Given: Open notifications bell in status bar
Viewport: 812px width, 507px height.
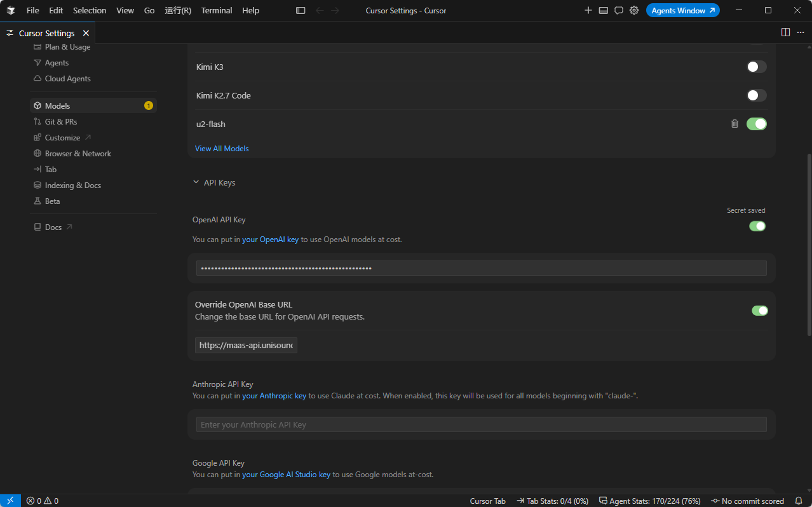Looking at the screenshot, I should (799, 501).
